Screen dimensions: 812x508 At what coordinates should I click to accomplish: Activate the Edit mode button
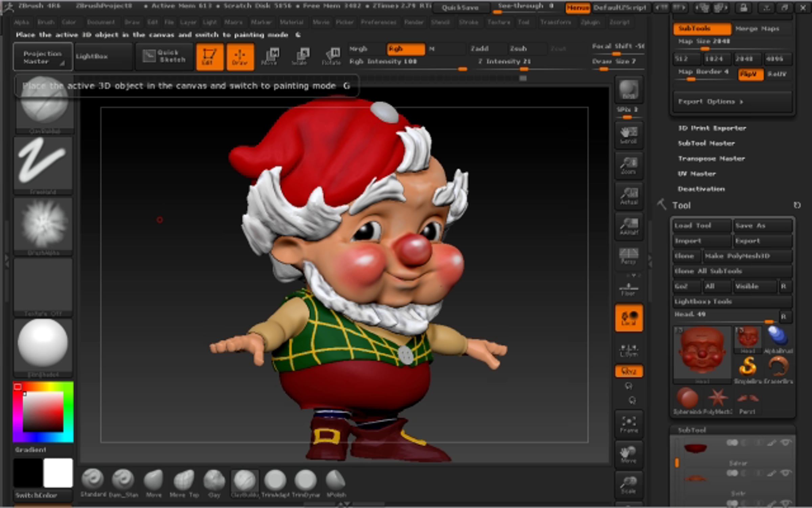coord(210,57)
